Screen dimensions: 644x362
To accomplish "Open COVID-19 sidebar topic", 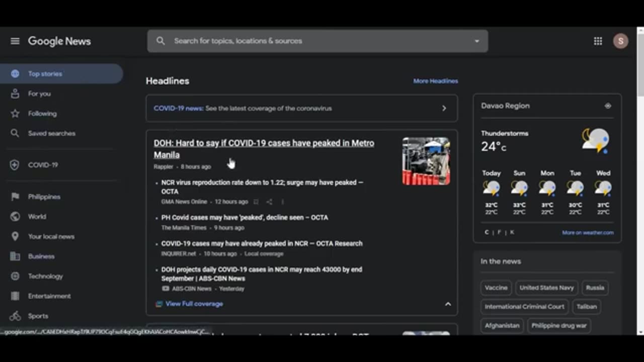I will (x=43, y=165).
